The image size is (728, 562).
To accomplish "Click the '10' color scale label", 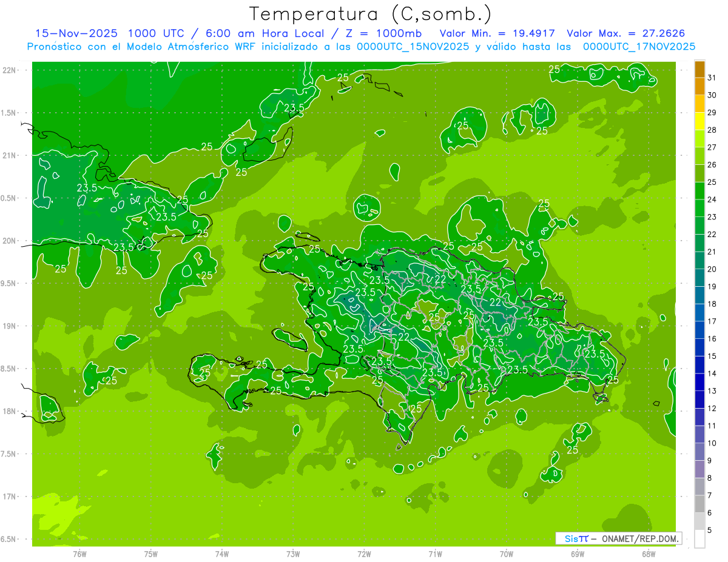I will point(712,443).
